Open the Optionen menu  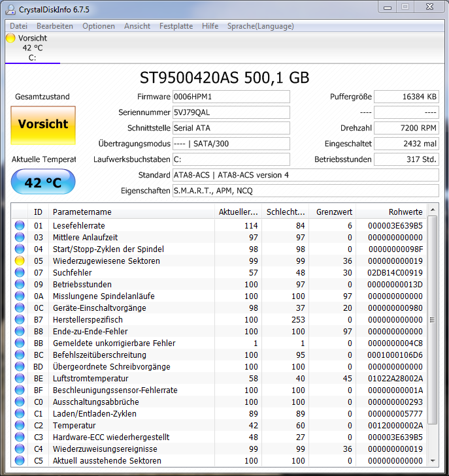[x=99, y=26]
